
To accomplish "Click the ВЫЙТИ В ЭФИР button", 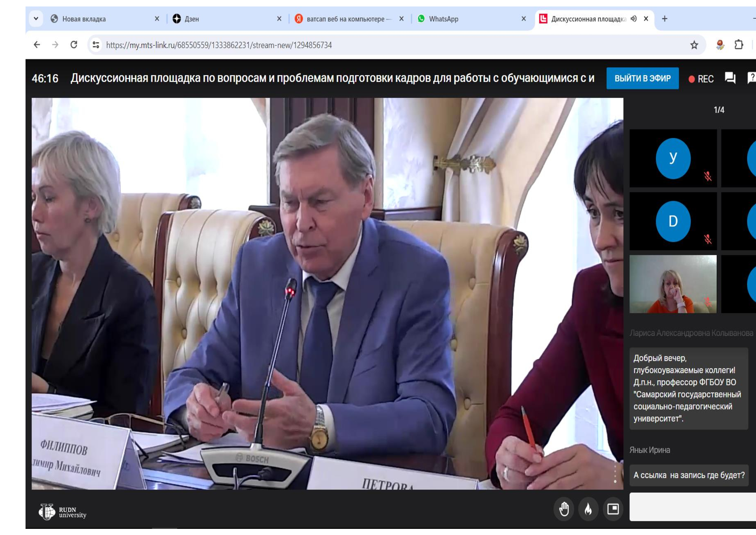I will click(642, 78).
